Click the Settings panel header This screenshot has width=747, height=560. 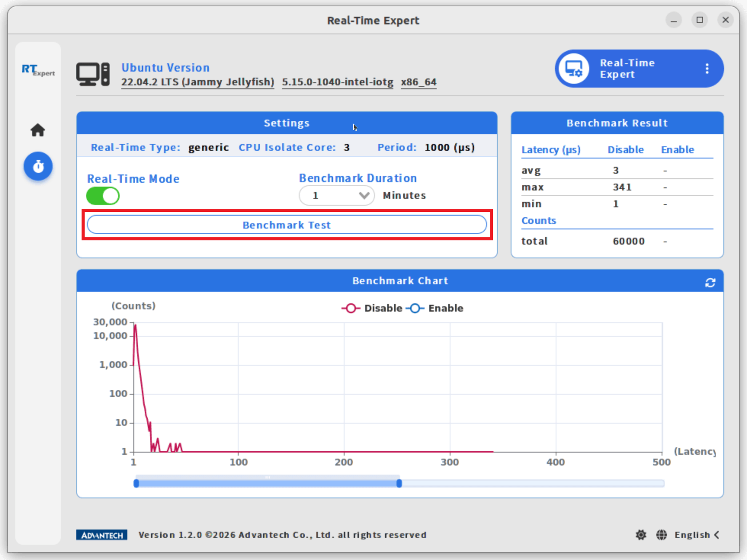[287, 123]
